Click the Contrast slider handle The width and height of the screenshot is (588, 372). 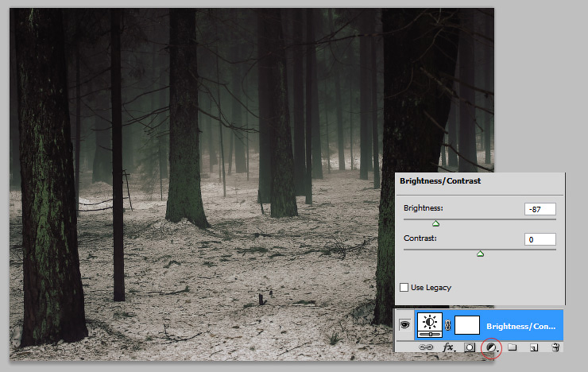(480, 254)
